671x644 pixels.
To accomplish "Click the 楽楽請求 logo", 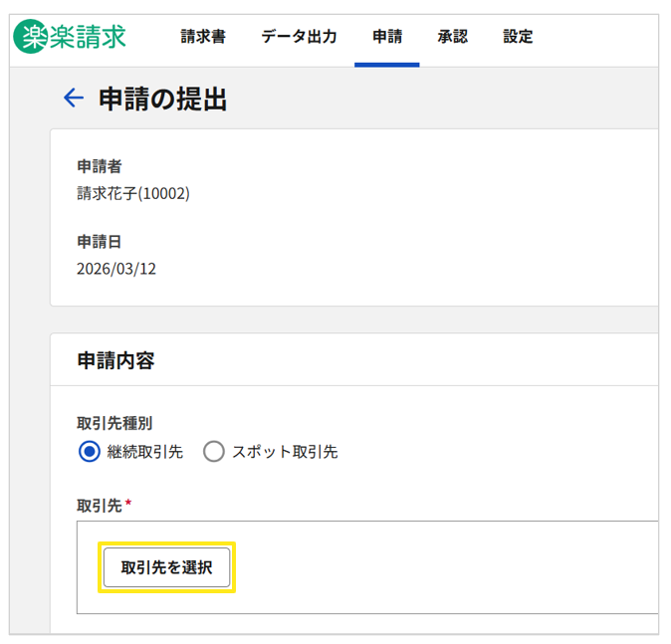I will point(70,37).
